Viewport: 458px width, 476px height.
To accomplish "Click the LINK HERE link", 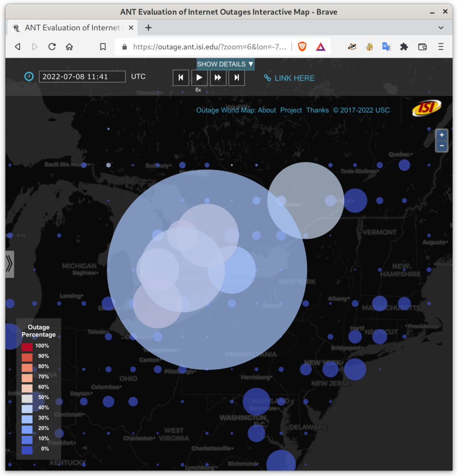I will pos(289,78).
